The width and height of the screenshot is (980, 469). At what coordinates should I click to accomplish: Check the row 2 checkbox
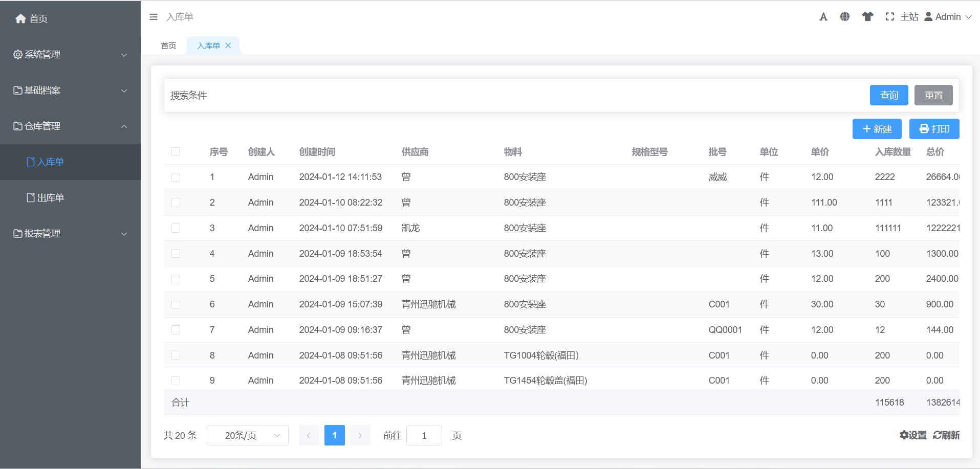[176, 203]
